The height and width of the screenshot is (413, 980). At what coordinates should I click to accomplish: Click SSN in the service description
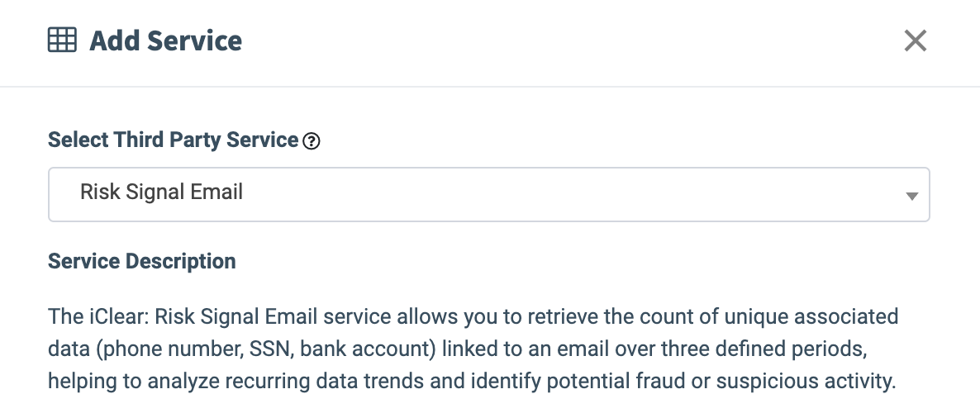(264, 349)
